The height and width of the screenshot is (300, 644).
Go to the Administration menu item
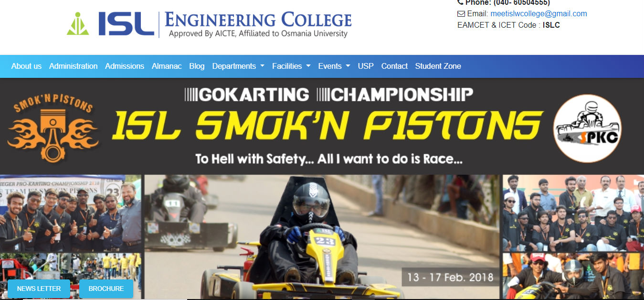(74, 66)
